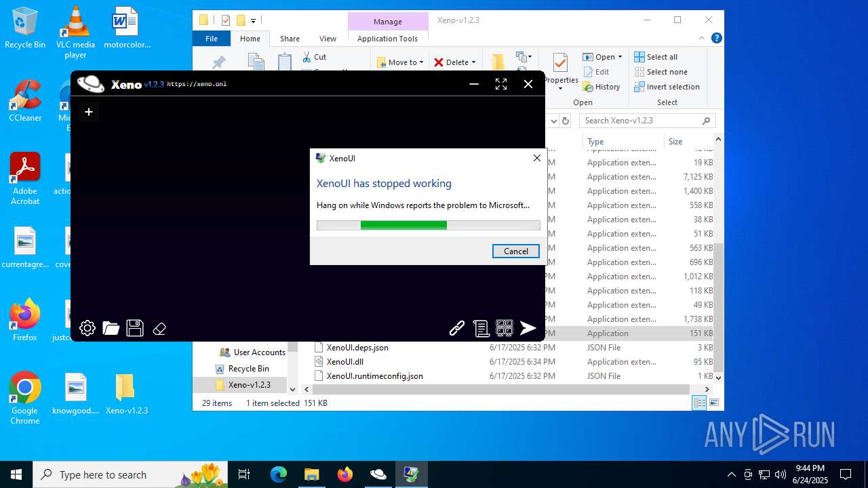Open CCleaner desktop shortcut
The width and height of the screenshot is (868, 488).
point(25,102)
